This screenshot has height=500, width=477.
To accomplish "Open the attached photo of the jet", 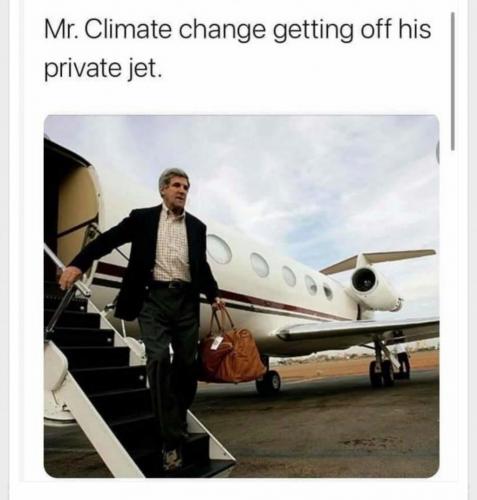I will coord(241,296).
